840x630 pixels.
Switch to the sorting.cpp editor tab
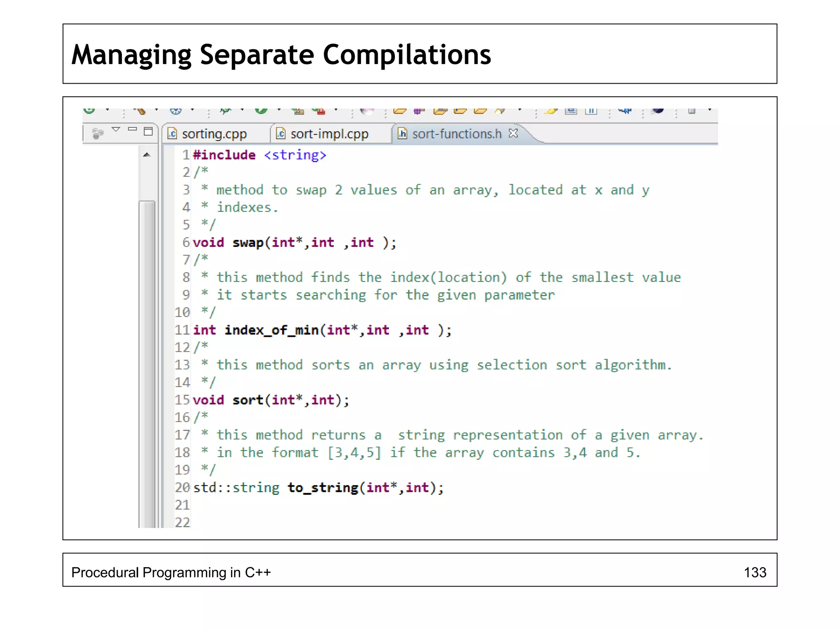[215, 134]
